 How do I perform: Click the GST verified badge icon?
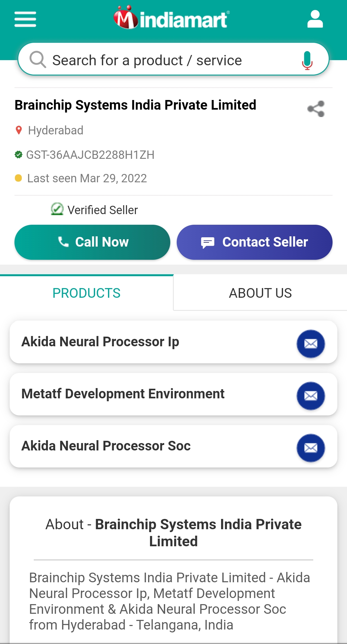[19, 155]
